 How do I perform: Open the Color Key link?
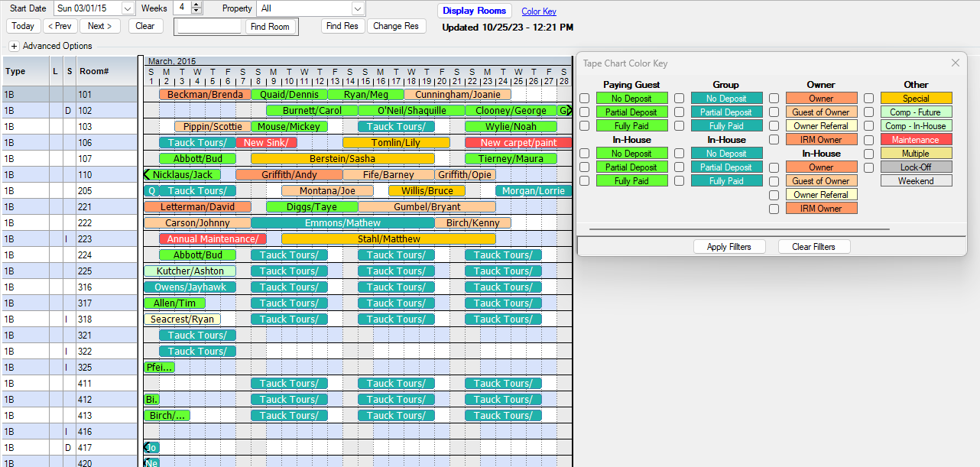click(539, 11)
